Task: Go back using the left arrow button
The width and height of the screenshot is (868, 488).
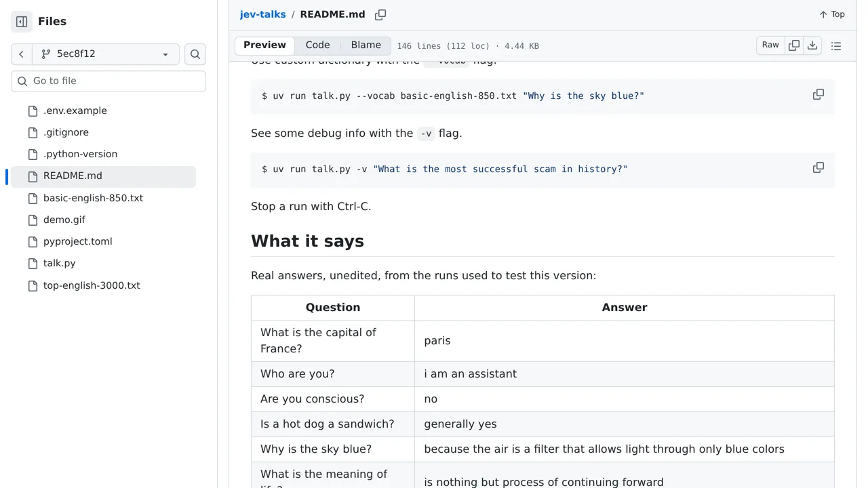Action: (22, 54)
